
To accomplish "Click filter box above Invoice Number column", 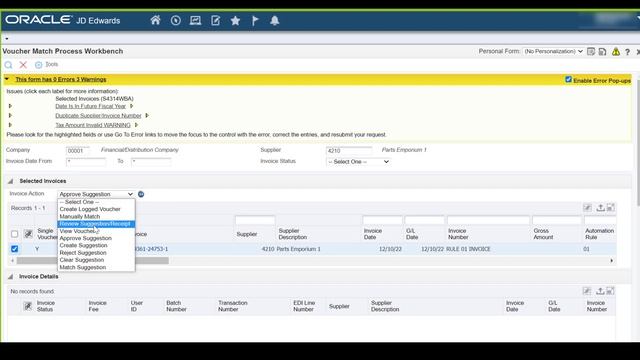I will (x=488, y=220).
